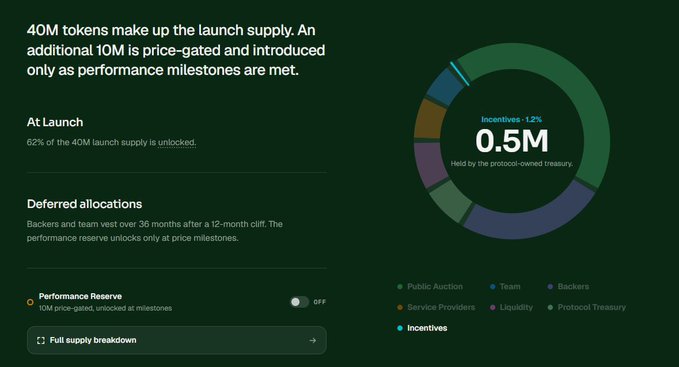Click the orange Performance Reserve ring icon
Screen dimensions: 679x367
(x=30, y=302)
